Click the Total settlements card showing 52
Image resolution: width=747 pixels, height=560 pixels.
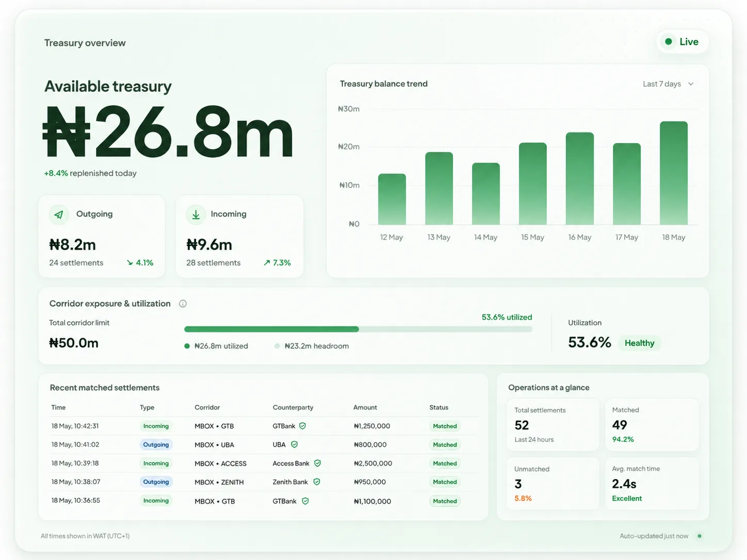tap(553, 425)
